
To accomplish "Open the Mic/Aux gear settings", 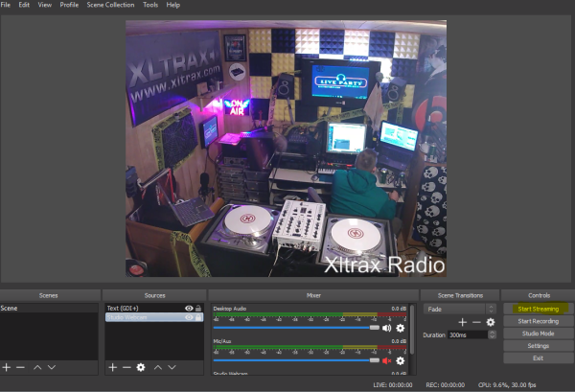I will tap(400, 360).
